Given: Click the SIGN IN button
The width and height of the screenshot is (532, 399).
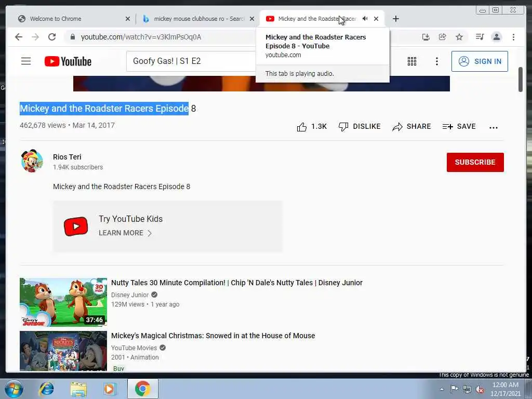Looking at the screenshot, I should pos(480,61).
